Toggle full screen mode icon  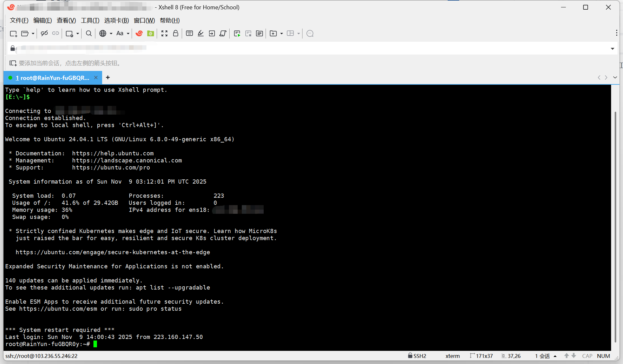(x=164, y=33)
